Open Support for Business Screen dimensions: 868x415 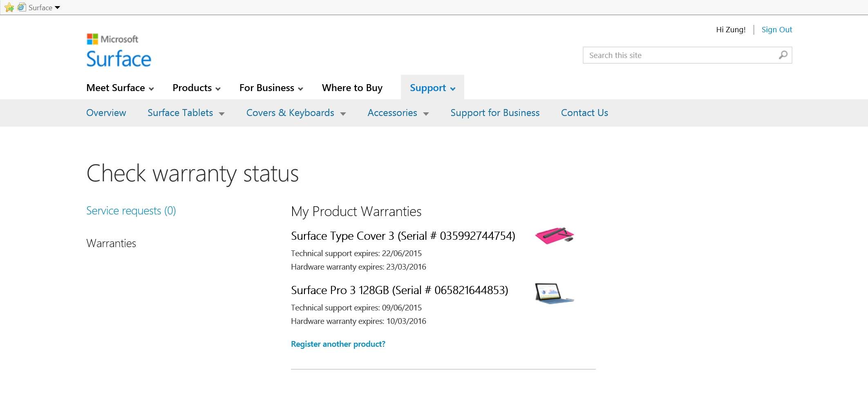click(495, 113)
